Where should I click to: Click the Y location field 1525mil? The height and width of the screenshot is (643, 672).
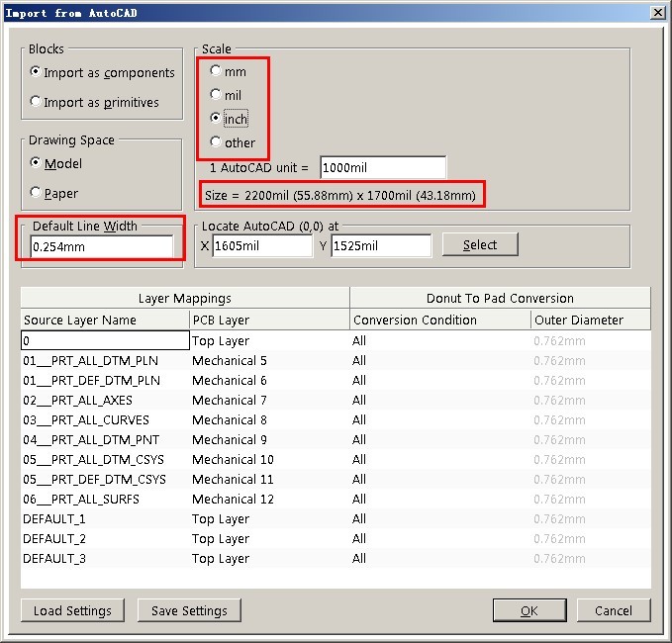[381, 245]
